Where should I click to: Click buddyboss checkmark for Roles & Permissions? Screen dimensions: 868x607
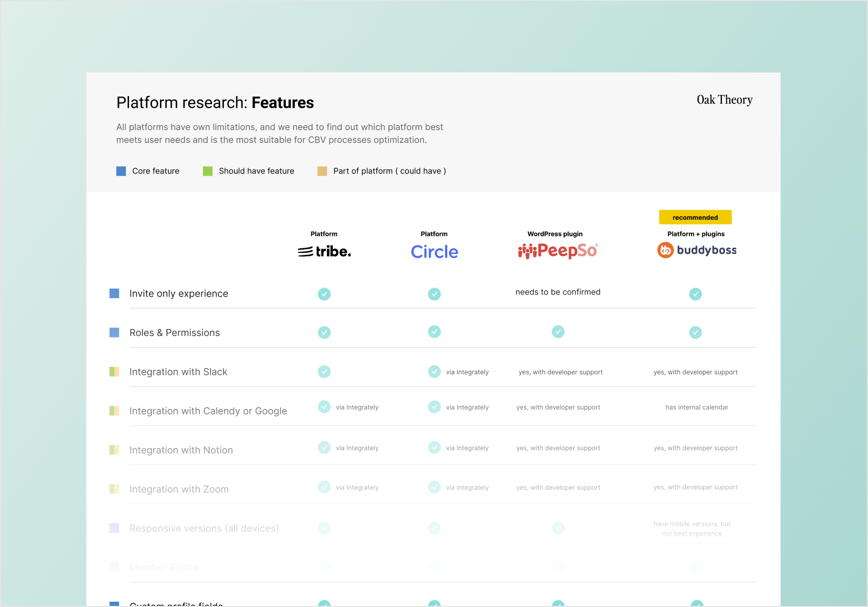pos(695,332)
